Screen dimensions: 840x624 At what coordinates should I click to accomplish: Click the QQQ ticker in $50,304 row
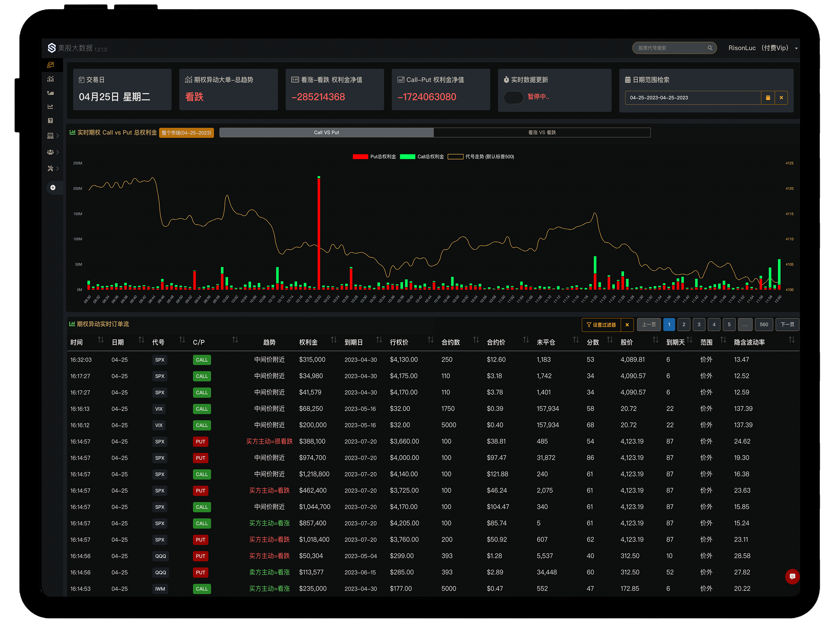[161, 556]
